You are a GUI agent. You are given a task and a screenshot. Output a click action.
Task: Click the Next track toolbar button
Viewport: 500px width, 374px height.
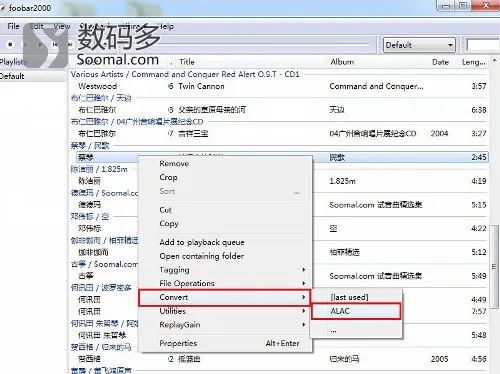tap(70, 44)
